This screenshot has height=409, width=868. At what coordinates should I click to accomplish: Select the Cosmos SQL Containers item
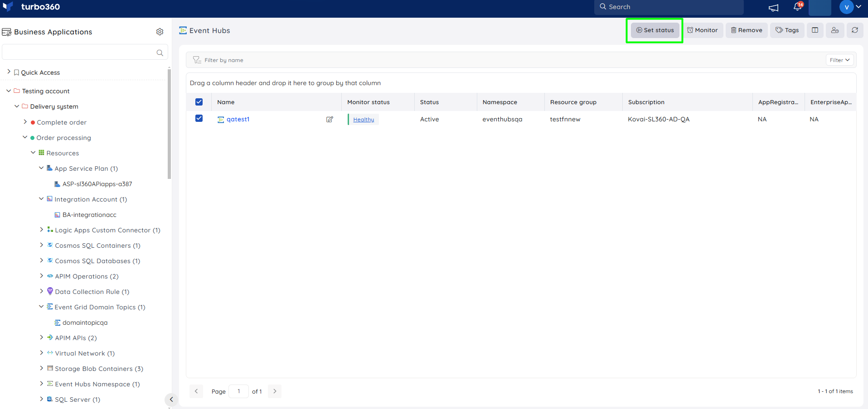tap(97, 245)
